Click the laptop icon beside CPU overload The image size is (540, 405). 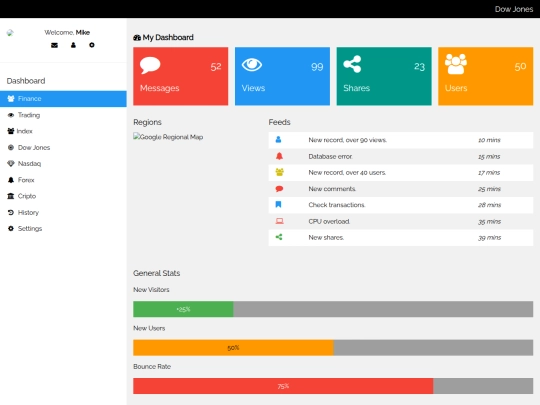pos(279,221)
